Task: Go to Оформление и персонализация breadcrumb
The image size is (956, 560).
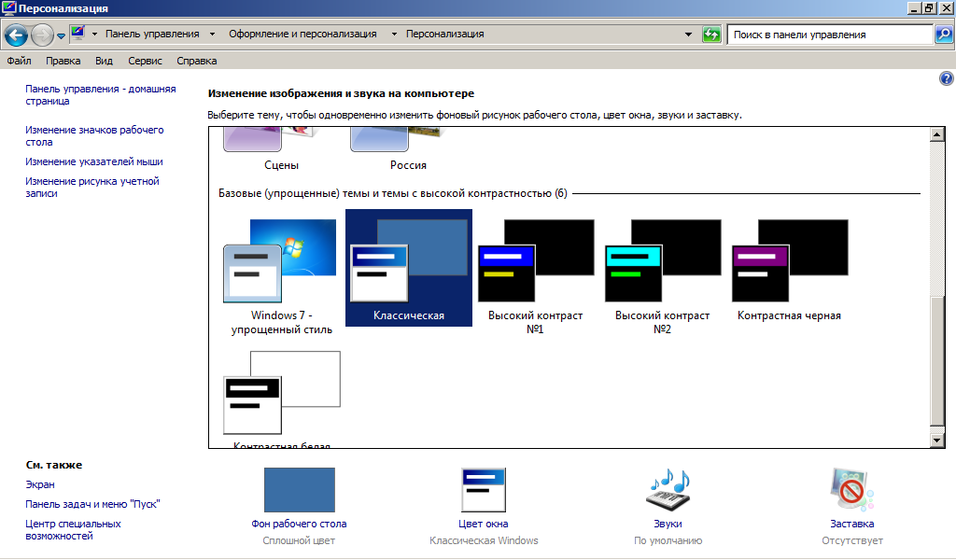Action: 302,35
